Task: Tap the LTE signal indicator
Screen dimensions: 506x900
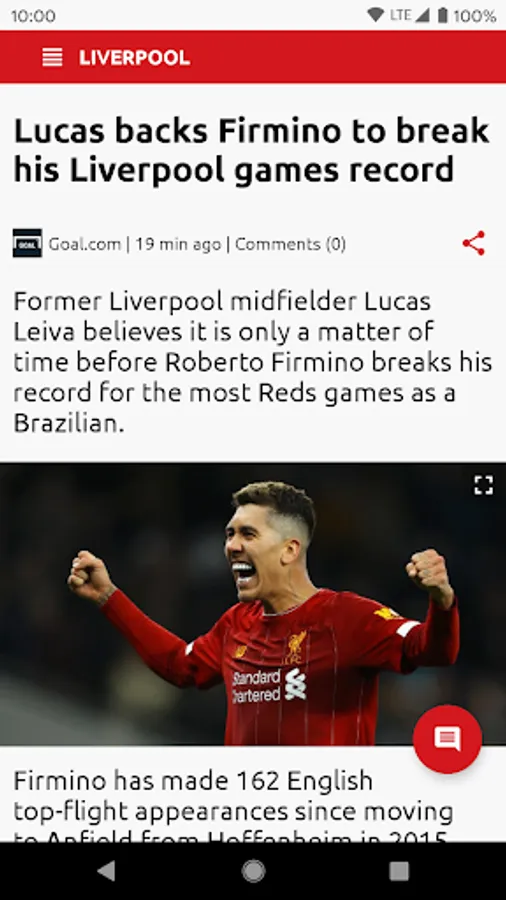Action: [x=409, y=15]
